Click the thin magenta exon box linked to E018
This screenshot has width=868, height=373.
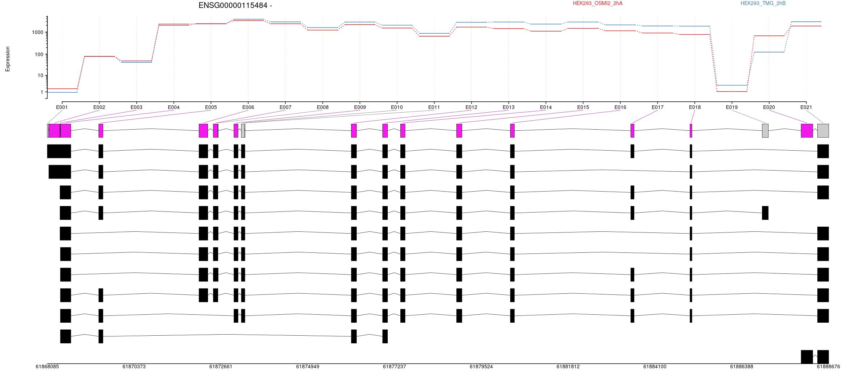click(x=691, y=131)
